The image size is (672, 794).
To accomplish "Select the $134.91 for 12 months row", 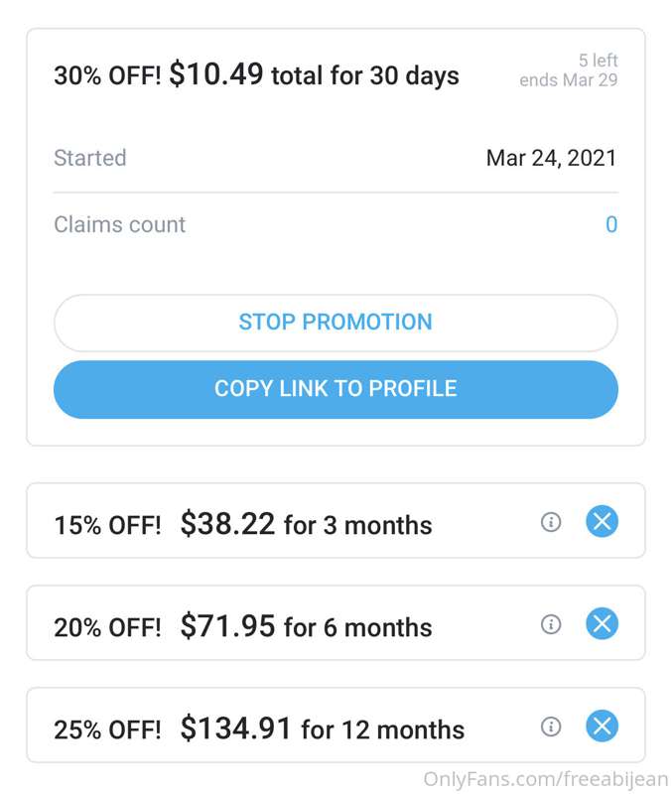I will 336,726.
